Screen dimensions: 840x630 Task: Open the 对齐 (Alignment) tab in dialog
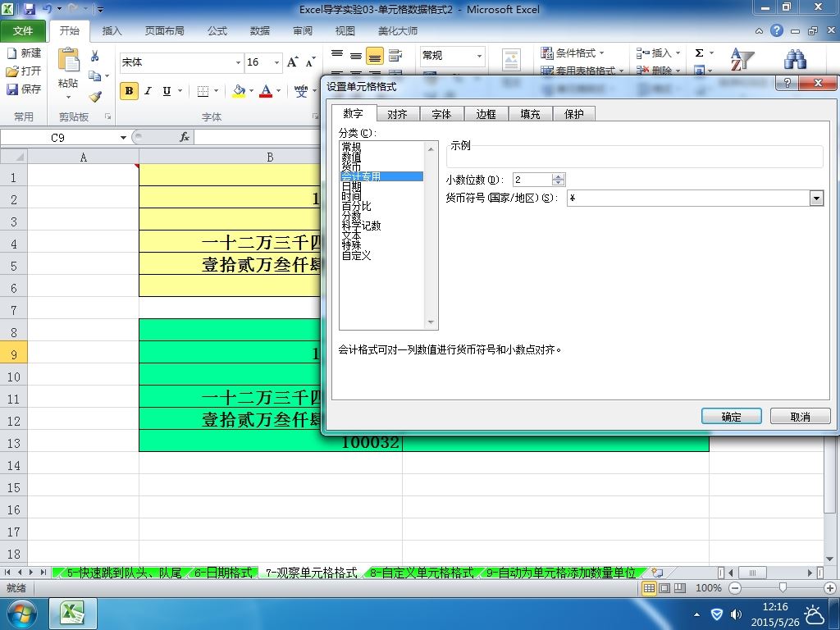click(397, 114)
